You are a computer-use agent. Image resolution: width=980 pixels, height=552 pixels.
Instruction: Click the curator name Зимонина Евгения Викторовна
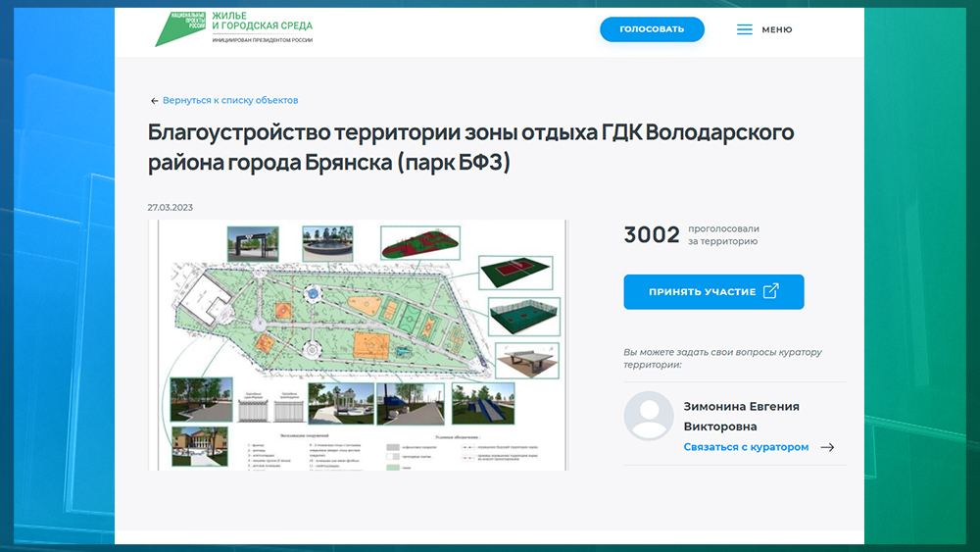coord(740,416)
